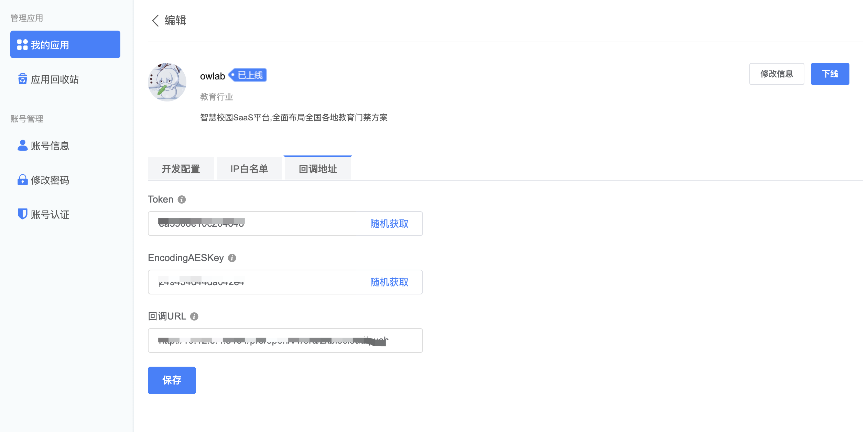
Task: Open 我的应用 in sidebar
Action: click(65, 45)
